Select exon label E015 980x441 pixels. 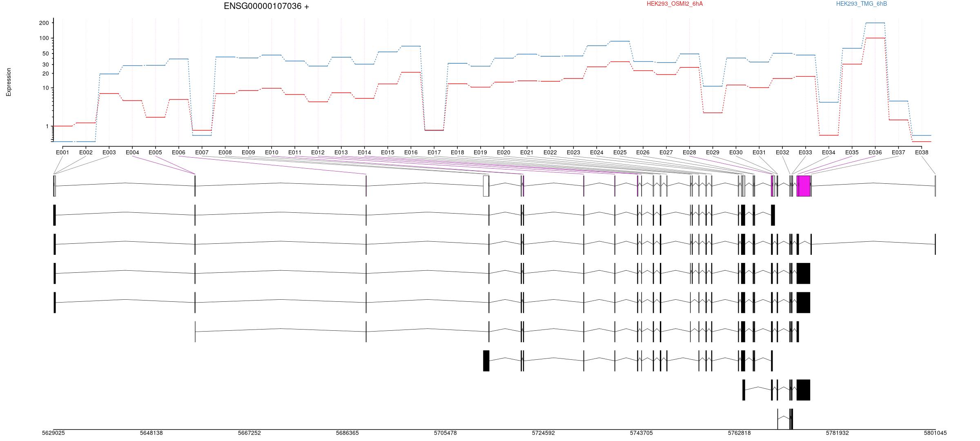point(388,152)
